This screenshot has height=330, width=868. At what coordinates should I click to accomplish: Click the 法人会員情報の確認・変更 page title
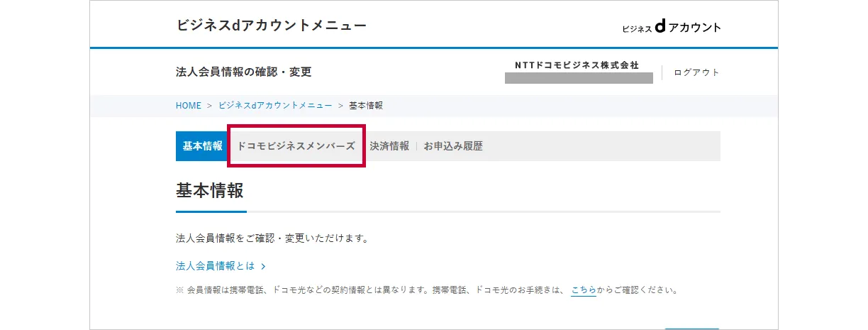coord(243,72)
